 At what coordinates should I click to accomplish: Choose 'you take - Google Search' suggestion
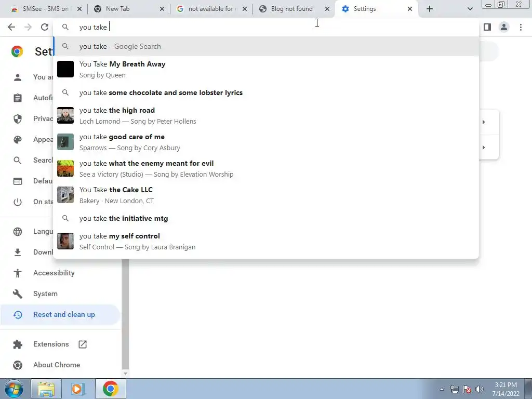click(266, 46)
